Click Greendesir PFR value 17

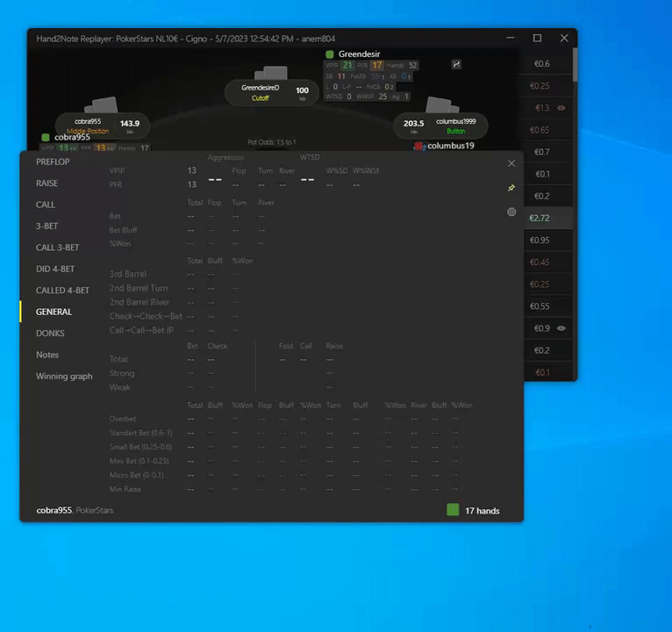[377, 65]
